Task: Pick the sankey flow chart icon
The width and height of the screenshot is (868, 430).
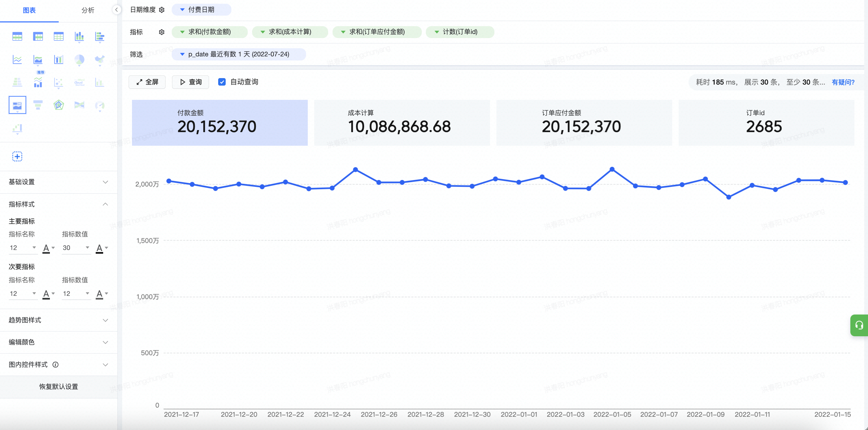Action: (79, 105)
